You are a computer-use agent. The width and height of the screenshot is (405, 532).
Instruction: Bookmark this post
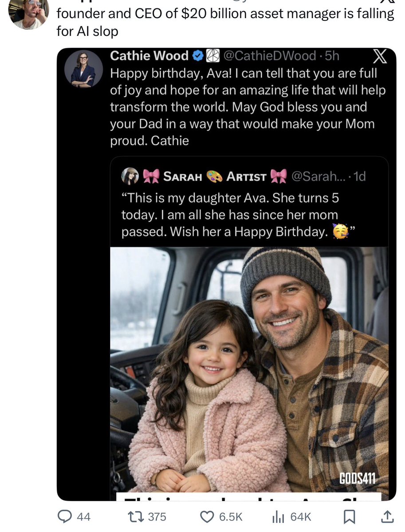click(350, 516)
